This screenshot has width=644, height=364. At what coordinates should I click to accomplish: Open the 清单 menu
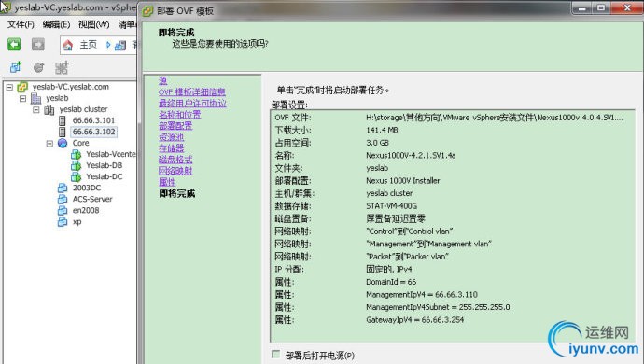(x=127, y=24)
